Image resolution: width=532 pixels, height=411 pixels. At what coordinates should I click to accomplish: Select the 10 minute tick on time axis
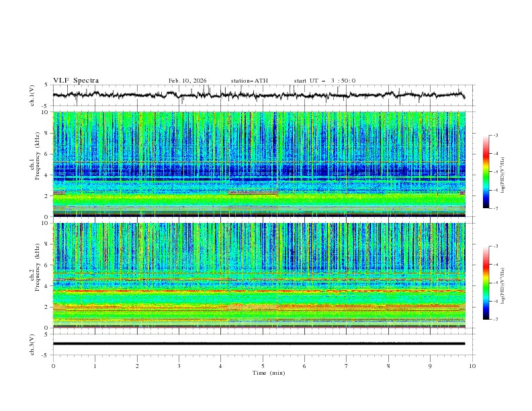coord(472,366)
